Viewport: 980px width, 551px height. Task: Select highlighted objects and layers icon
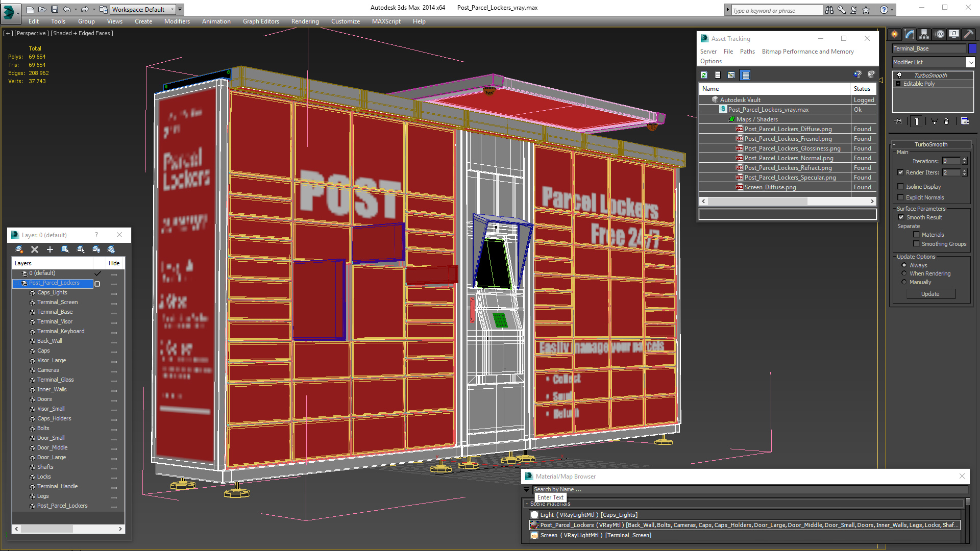click(x=65, y=249)
